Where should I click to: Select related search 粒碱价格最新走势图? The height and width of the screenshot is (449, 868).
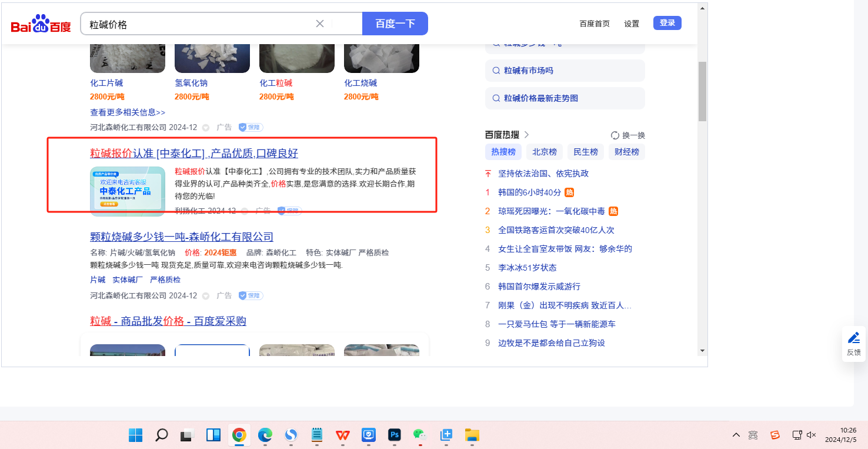pyautogui.click(x=565, y=98)
